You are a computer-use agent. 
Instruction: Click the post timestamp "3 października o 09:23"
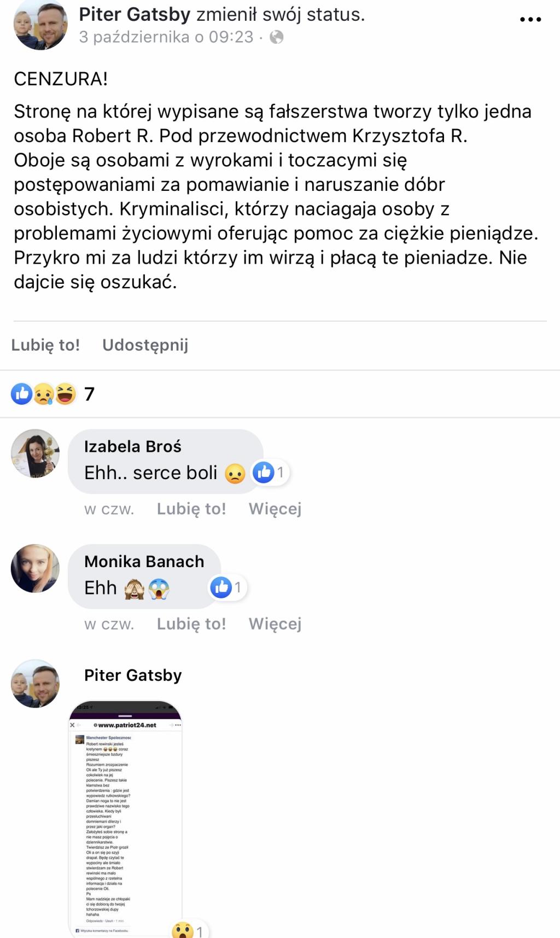[166, 37]
